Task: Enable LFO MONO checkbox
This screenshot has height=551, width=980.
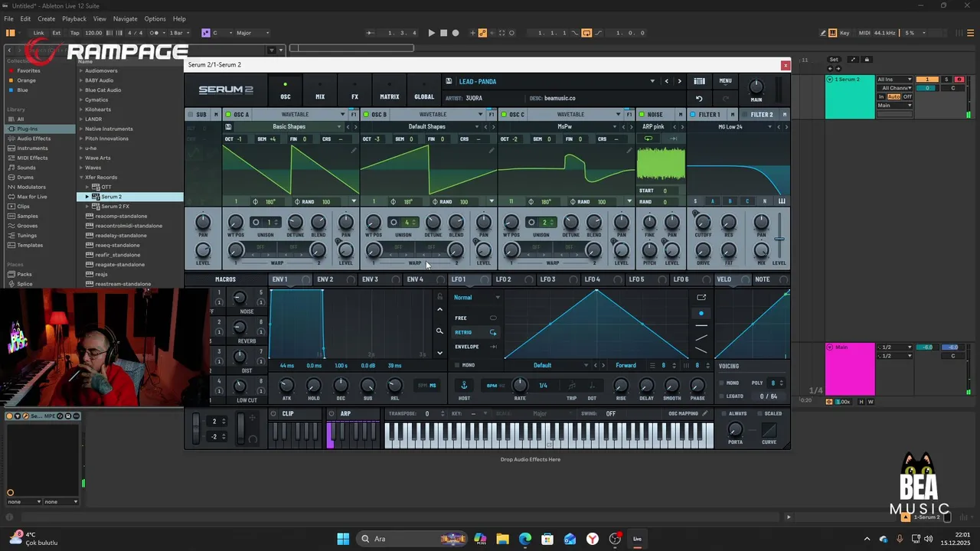Action: tap(457, 365)
